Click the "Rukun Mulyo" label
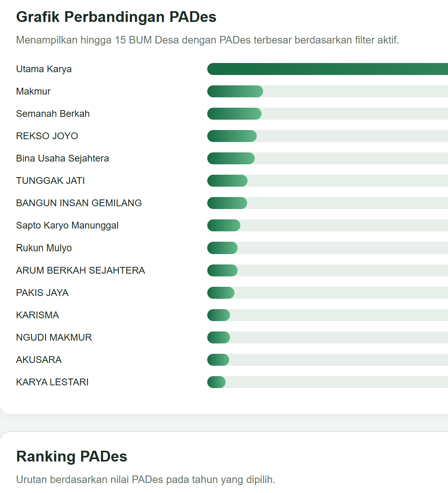This screenshot has width=448, height=493. (x=44, y=248)
